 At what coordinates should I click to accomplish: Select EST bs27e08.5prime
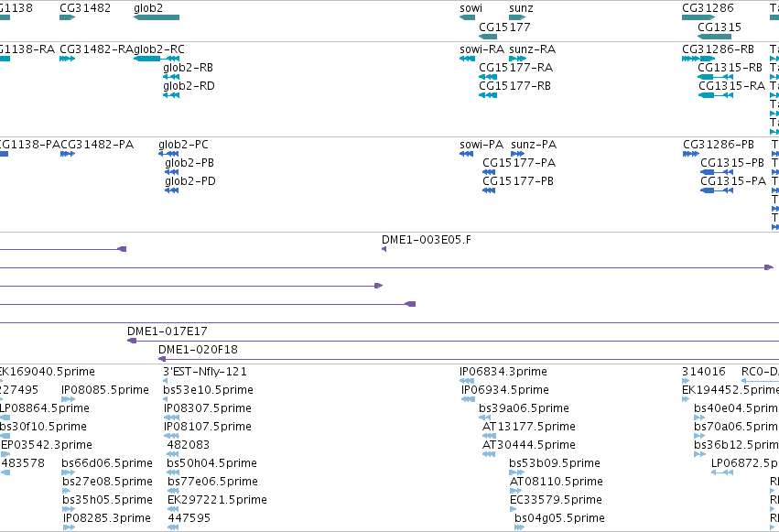click(x=67, y=491)
